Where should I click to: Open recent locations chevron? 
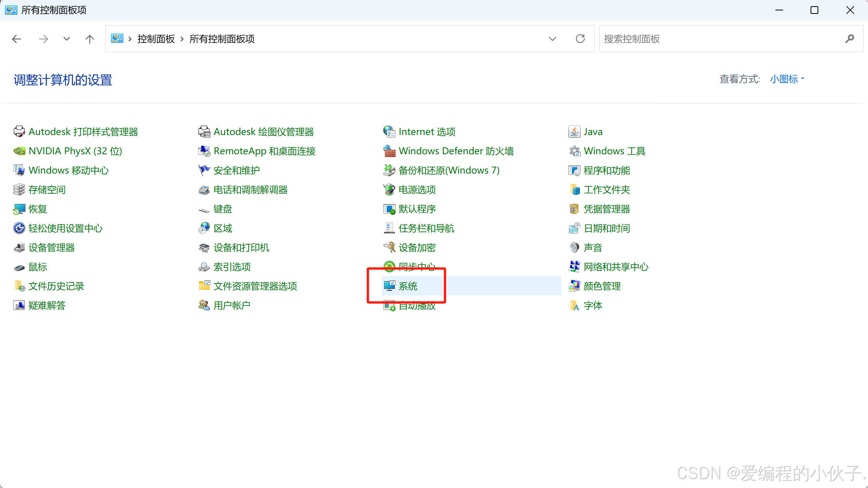coord(67,39)
